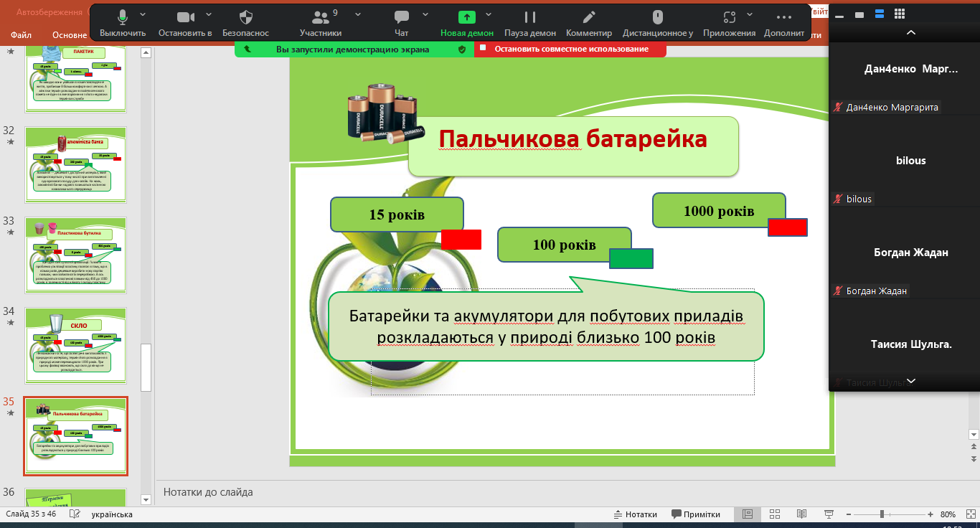
Task: Select slide 34 СКЛО thumbnail
Action: coord(75,346)
